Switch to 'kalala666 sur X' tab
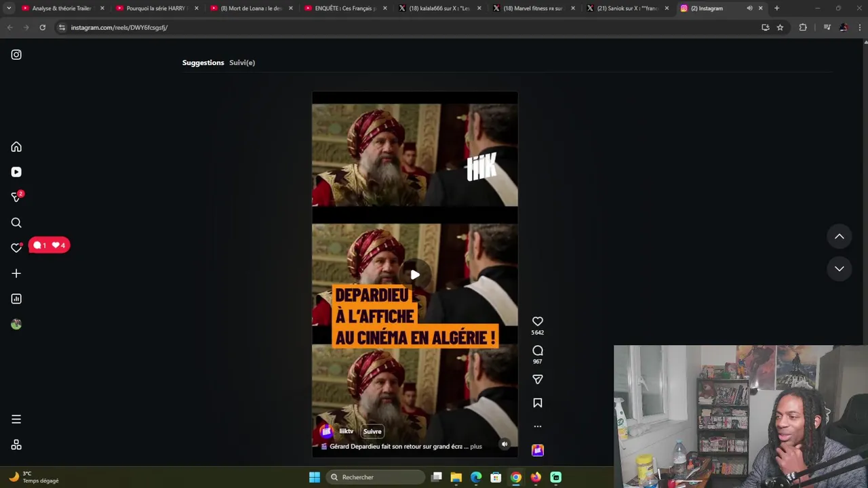This screenshot has height=488, width=868. [439, 8]
